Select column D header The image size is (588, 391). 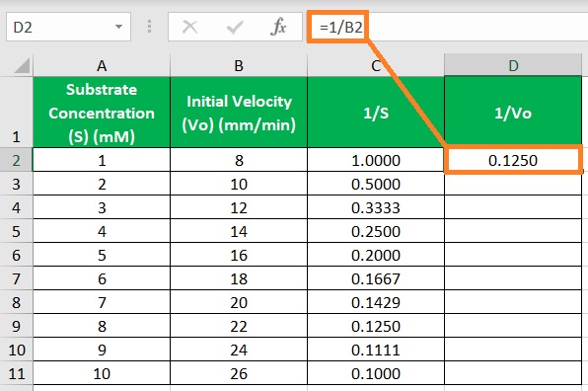click(513, 66)
